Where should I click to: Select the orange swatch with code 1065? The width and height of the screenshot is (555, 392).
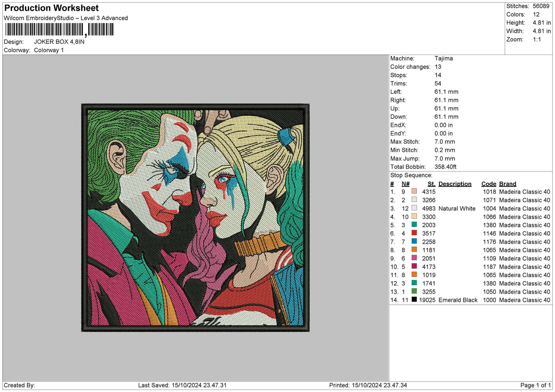click(x=414, y=250)
